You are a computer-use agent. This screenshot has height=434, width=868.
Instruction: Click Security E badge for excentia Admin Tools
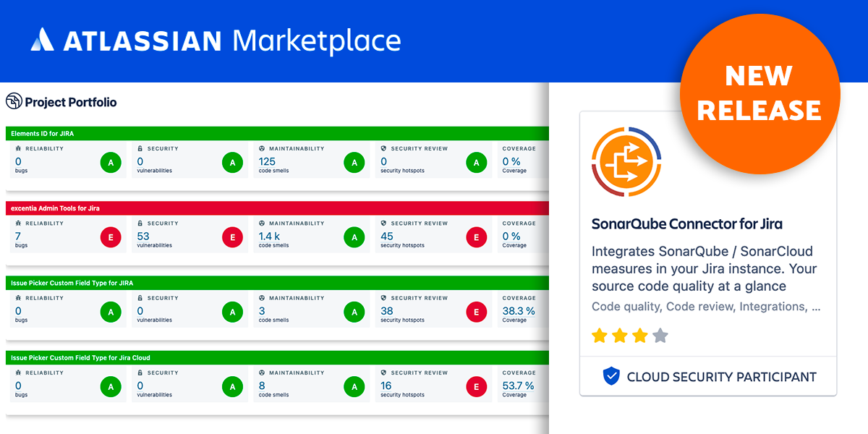point(232,238)
